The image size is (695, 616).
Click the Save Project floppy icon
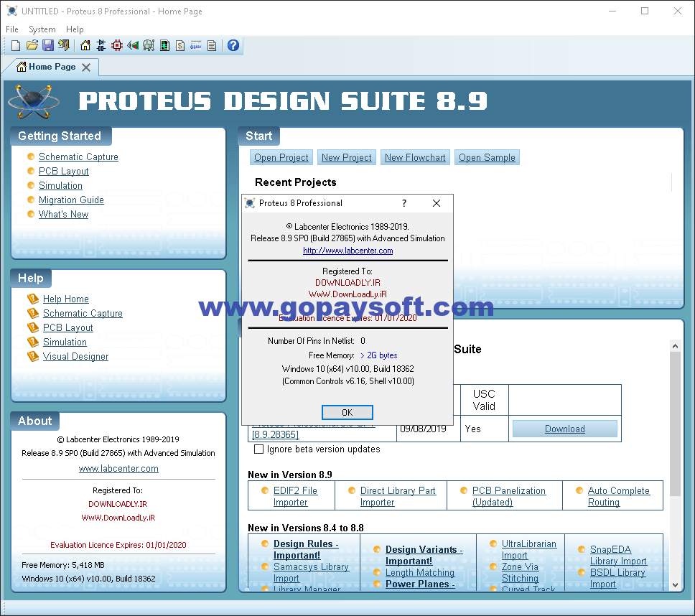pos(48,45)
